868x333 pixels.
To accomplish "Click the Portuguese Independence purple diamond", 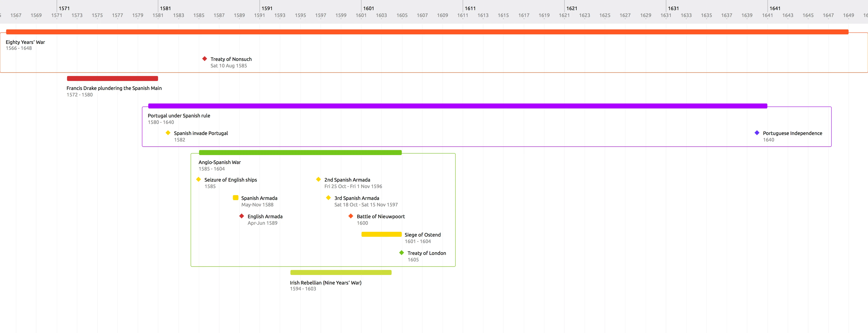I will [x=757, y=133].
